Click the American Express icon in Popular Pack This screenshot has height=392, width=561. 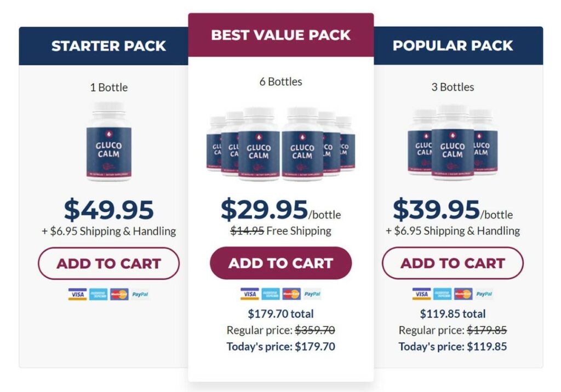click(443, 294)
